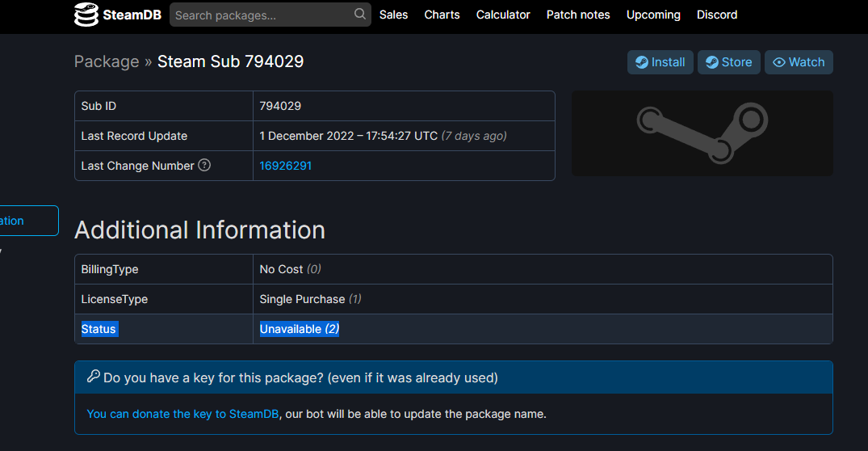The height and width of the screenshot is (451, 868).
Task: Click the highlighted Status label
Action: (99, 329)
